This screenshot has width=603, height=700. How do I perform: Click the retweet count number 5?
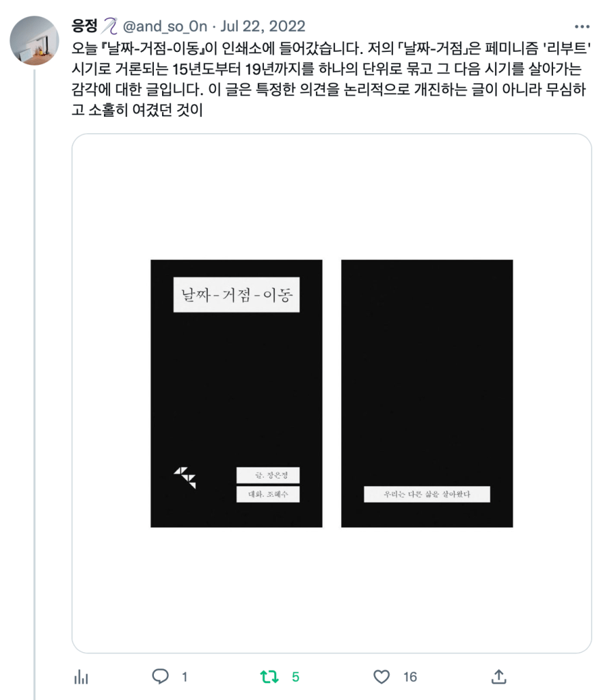click(x=295, y=677)
